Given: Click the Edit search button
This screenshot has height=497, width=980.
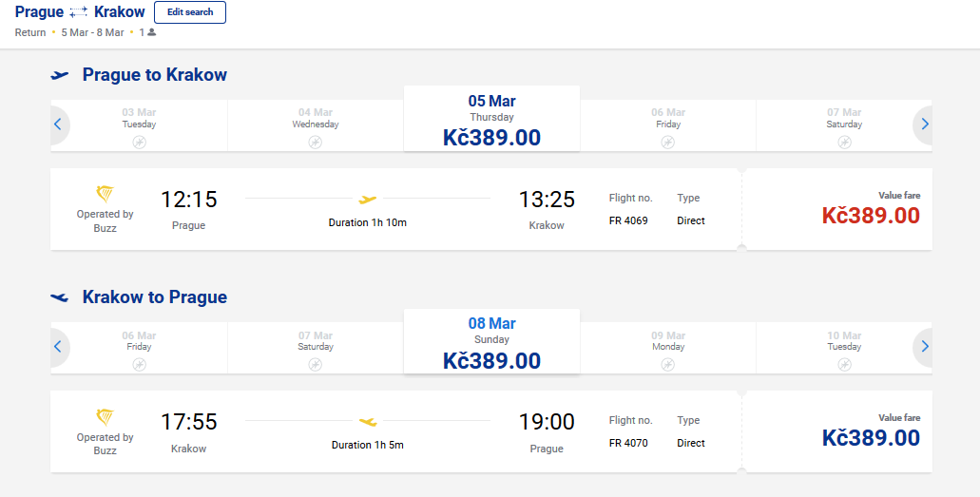Looking at the screenshot, I should 190,11.
